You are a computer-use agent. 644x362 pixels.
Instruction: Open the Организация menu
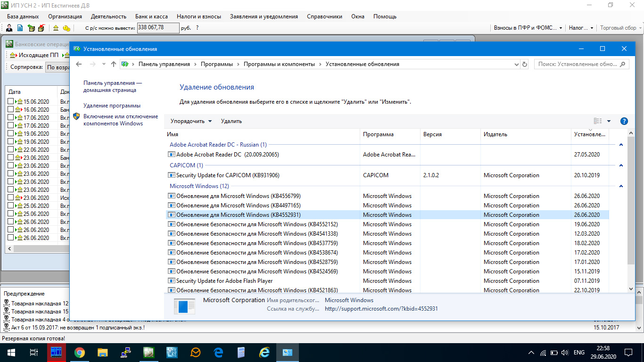point(65,16)
